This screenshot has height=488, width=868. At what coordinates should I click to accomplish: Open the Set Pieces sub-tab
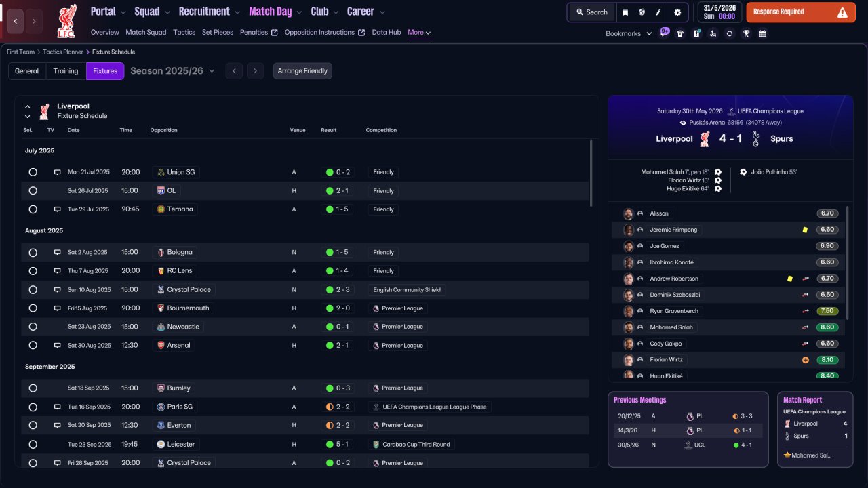[x=218, y=32]
